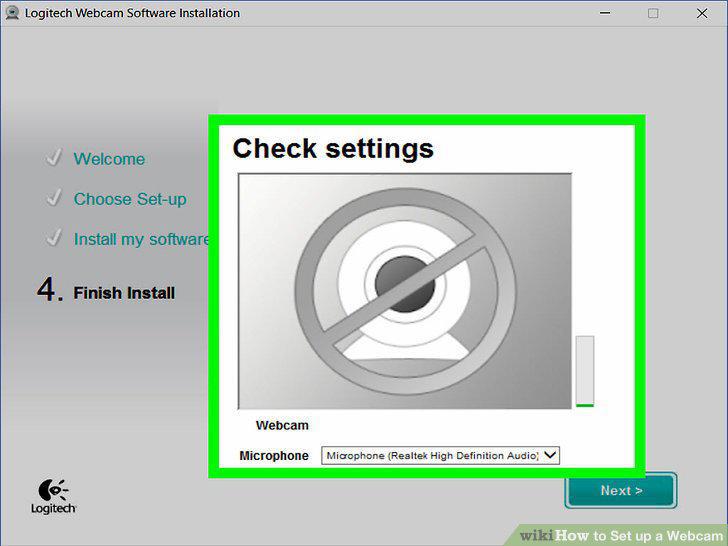
Task: Close the installation window
Action: click(x=702, y=13)
